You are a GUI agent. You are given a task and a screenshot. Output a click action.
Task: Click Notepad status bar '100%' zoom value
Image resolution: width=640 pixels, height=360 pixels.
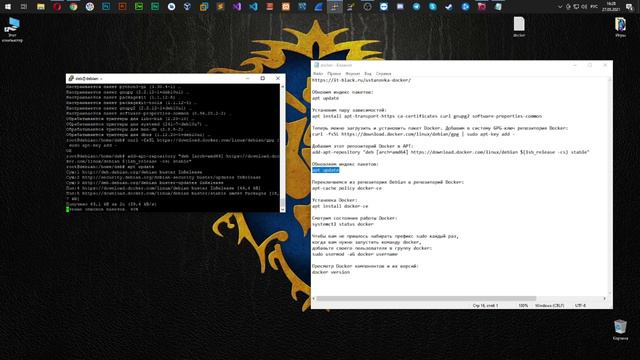(523, 306)
